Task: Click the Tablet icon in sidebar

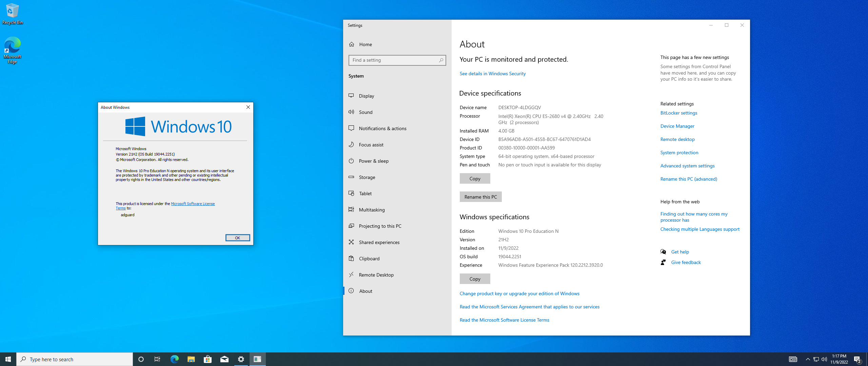Action: click(351, 193)
